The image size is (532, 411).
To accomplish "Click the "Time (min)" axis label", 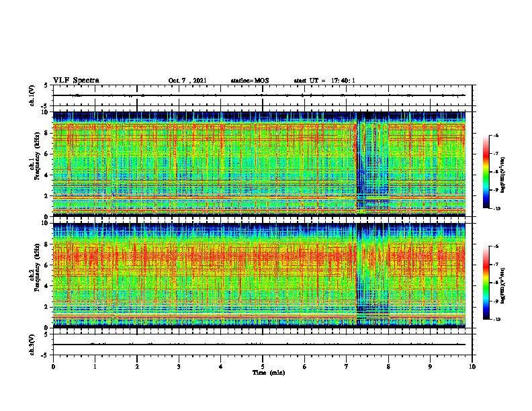I will click(x=269, y=373).
